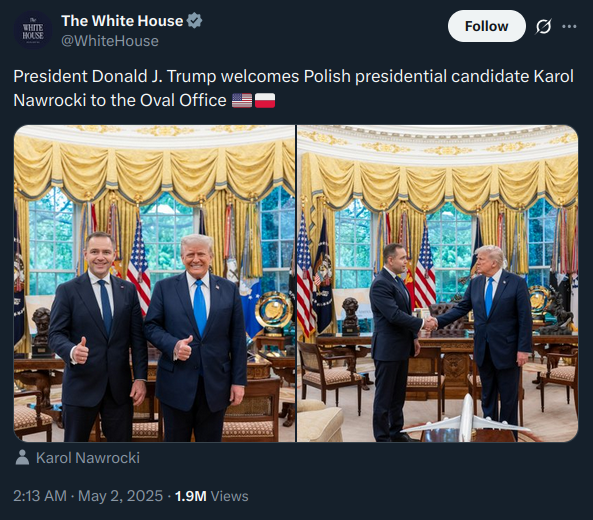Click the tweet text about Karol Nawrocki
The width and height of the screenshot is (593, 520).
tap(293, 88)
